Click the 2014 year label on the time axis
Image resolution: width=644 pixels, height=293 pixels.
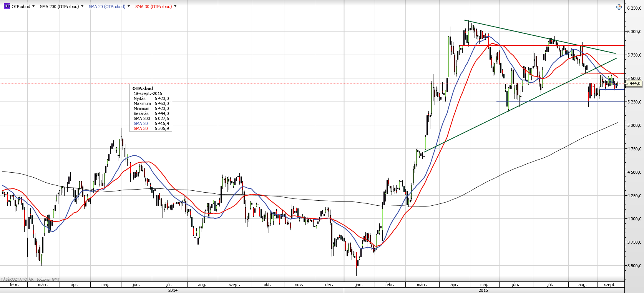point(173,290)
